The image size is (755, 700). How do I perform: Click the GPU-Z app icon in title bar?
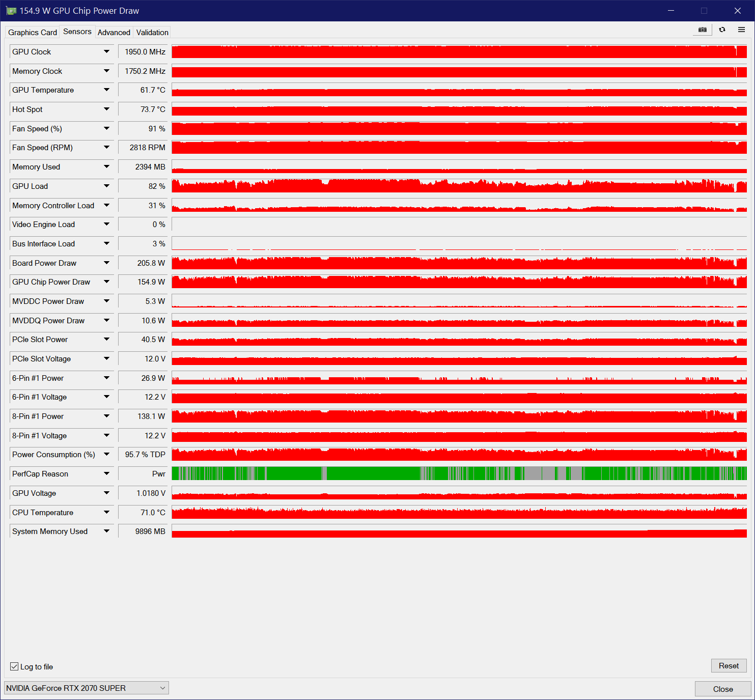pos(11,11)
